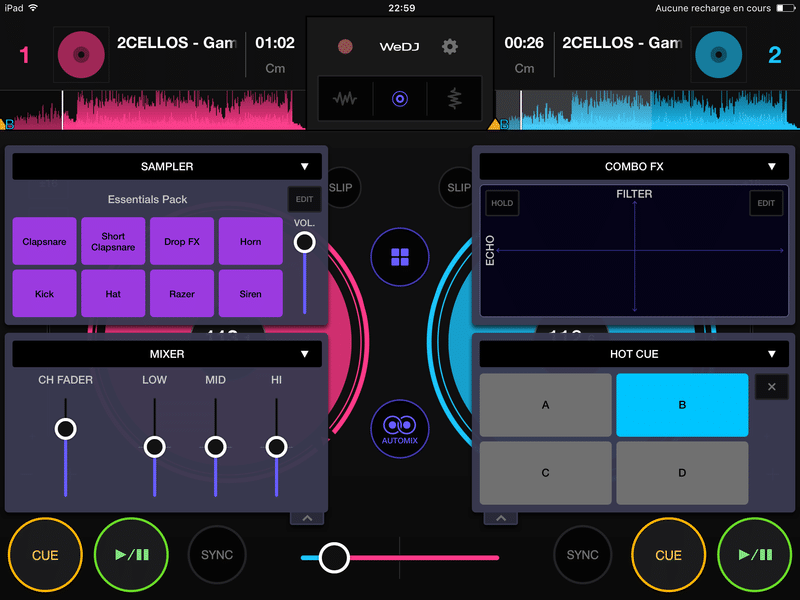This screenshot has height=600, width=800.
Task: Set hot cue D
Action: pyautogui.click(x=682, y=473)
